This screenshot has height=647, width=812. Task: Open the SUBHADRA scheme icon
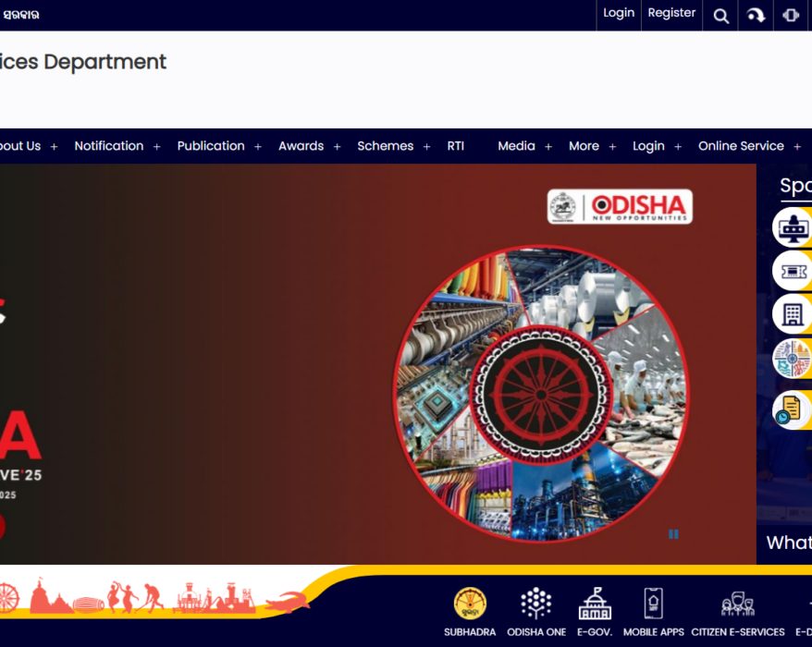point(470,604)
